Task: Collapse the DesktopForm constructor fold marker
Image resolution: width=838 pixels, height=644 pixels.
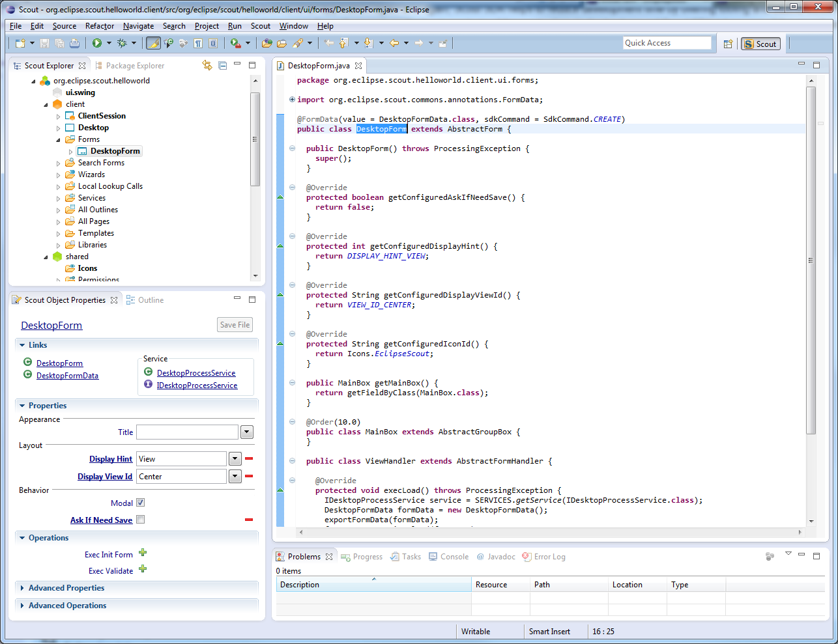Action: 293,148
